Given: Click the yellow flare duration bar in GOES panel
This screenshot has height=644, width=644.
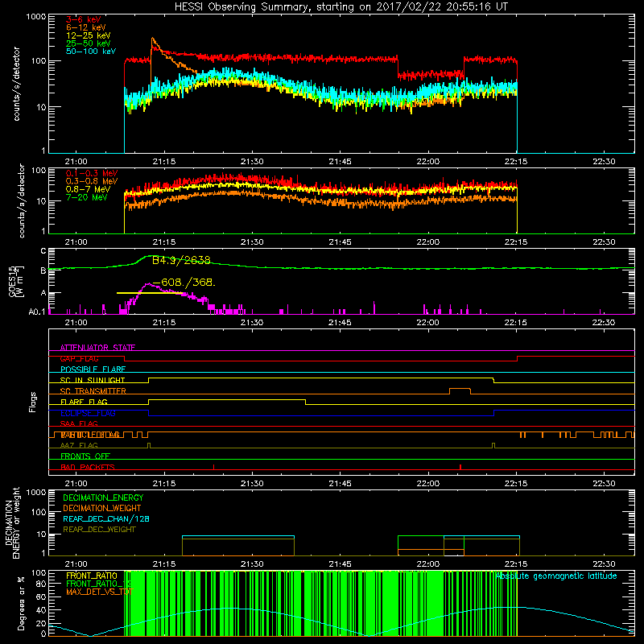Looking at the screenshot, I should click(x=150, y=293).
